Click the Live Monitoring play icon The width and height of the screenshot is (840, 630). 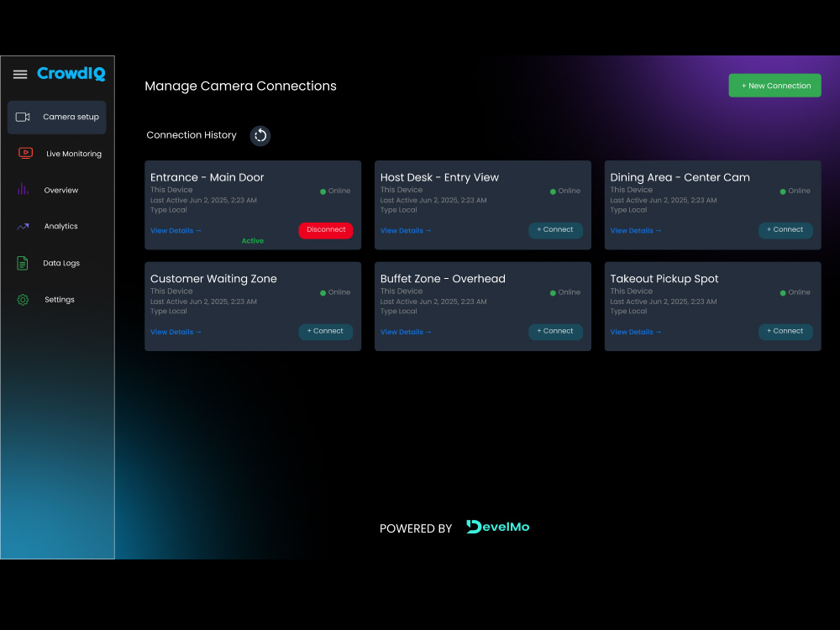pyautogui.click(x=25, y=153)
